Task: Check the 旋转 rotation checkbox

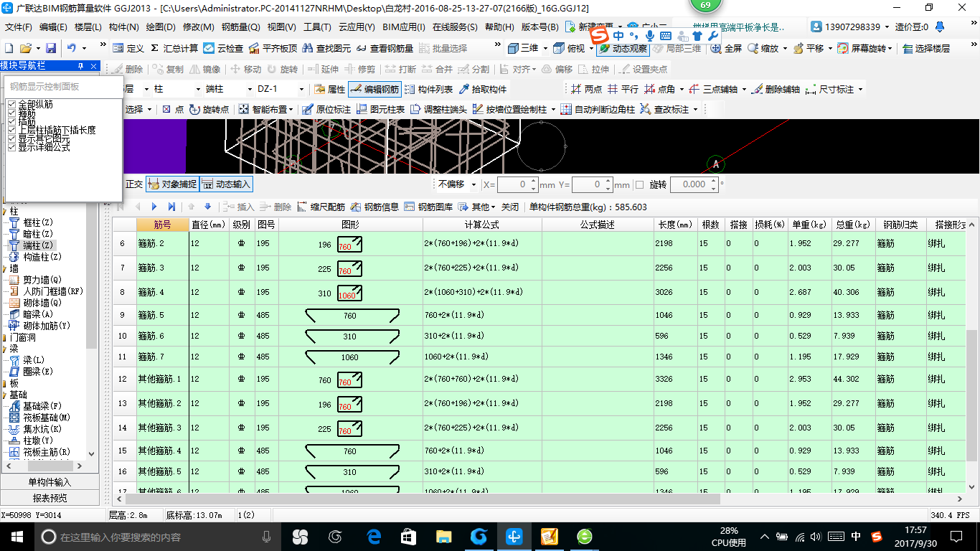Action: click(x=639, y=184)
